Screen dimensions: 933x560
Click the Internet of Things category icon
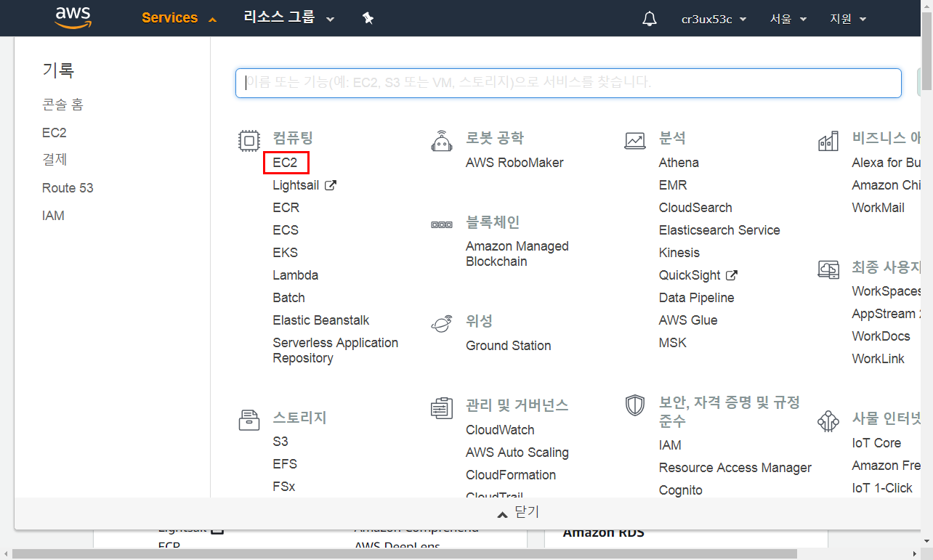[828, 421]
